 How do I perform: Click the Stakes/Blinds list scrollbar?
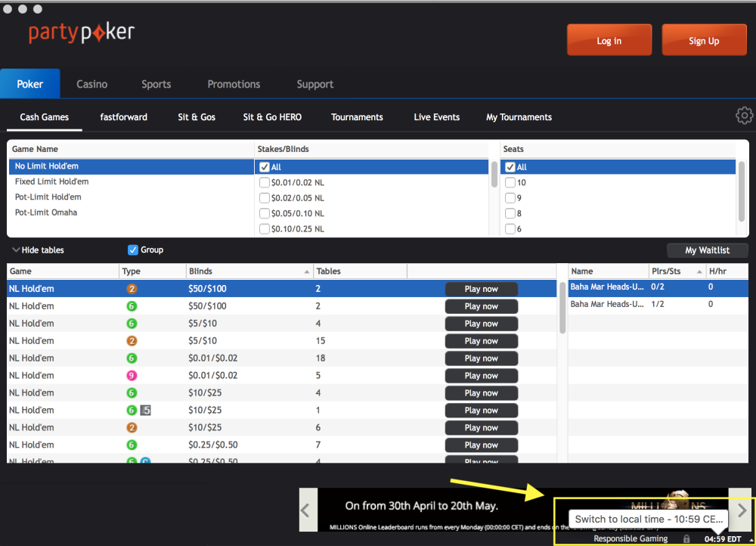click(494, 174)
